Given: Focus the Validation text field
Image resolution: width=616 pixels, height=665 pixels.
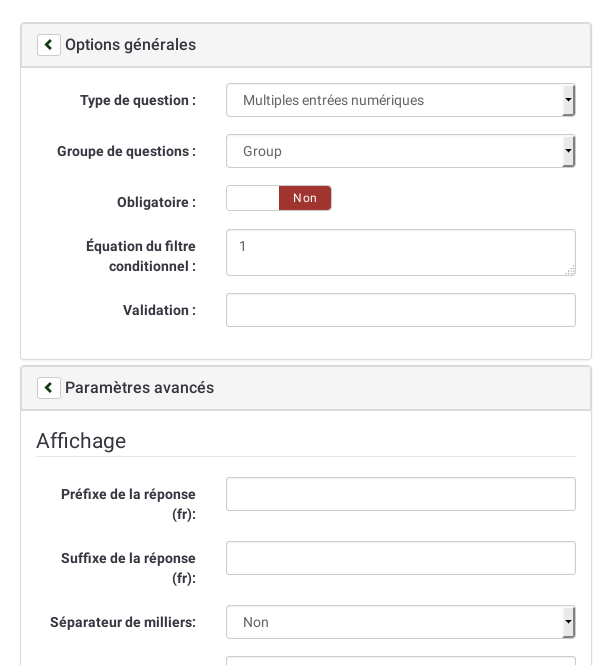Looking at the screenshot, I should tap(400, 310).
